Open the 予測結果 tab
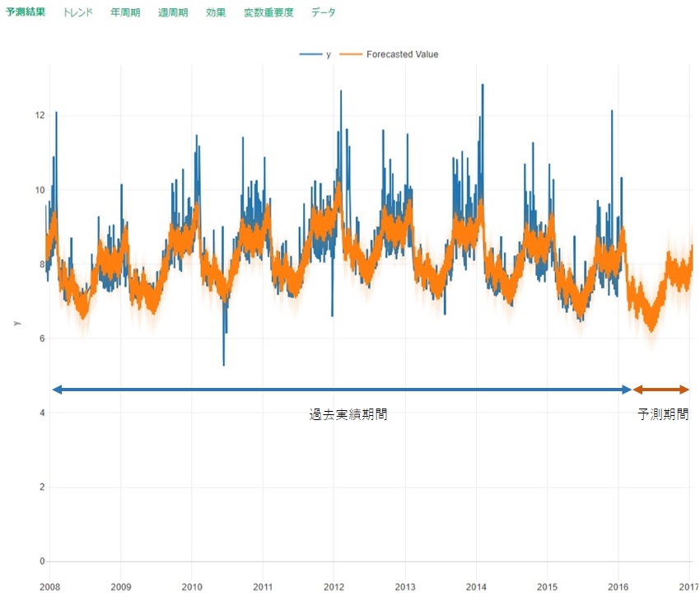 click(26, 12)
